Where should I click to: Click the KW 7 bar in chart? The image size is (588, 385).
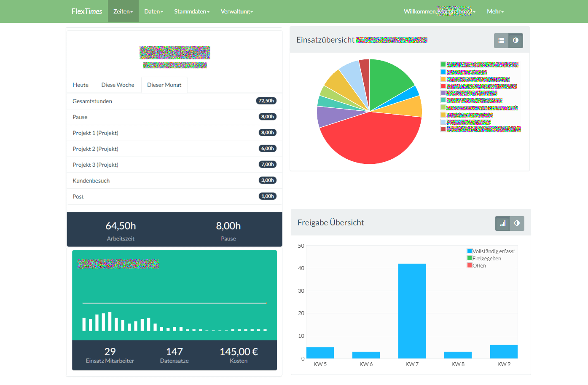click(x=412, y=311)
